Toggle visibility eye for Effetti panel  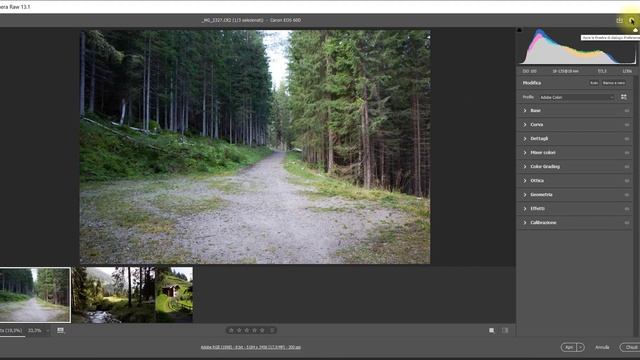(x=627, y=209)
